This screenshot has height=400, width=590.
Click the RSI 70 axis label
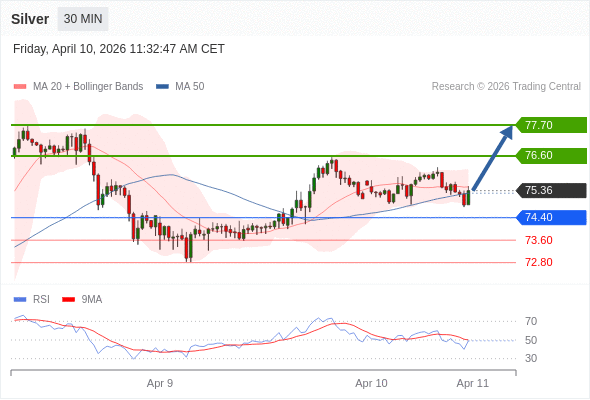531,321
